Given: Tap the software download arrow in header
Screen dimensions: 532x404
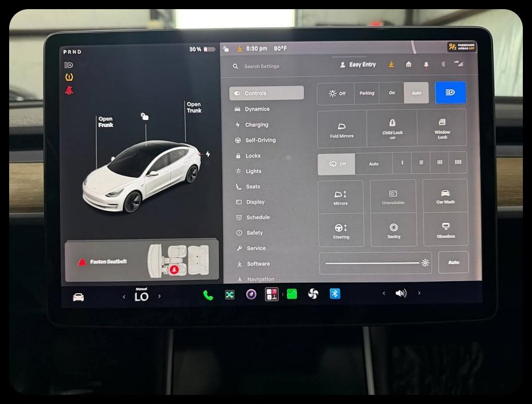Looking at the screenshot, I should tap(391, 64).
